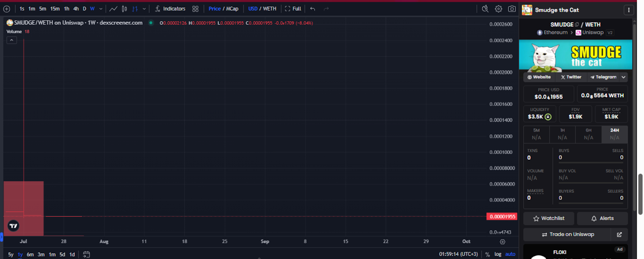
Task: Add pair to Watchlist
Action: point(549,218)
